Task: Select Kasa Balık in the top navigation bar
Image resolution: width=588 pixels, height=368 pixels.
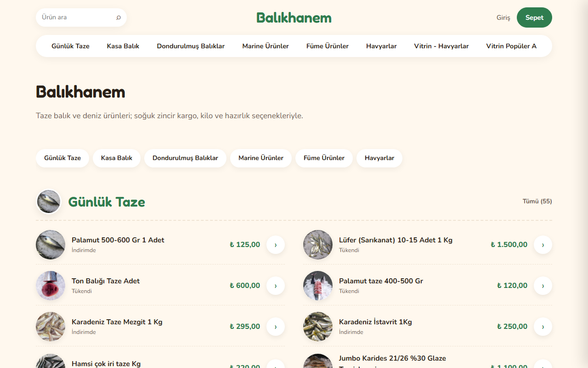Action: pos(123,46)
